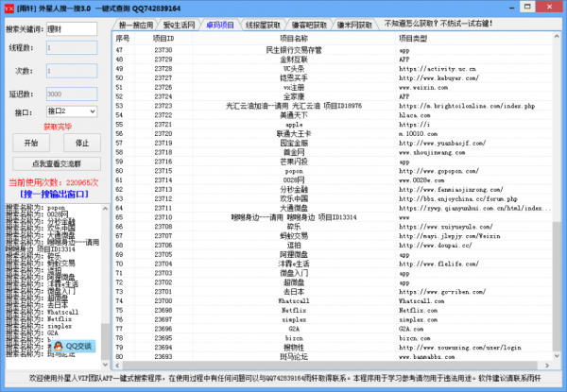Select the row with 项目ID 23705
567x392 pixels.
333,254
